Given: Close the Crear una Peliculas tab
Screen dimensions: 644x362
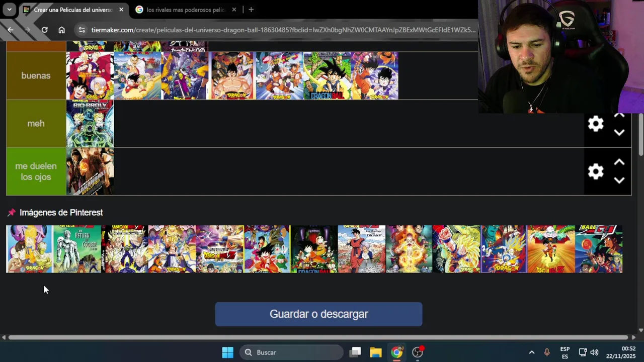Looking at the screenshot, I should tap(121, 10).
